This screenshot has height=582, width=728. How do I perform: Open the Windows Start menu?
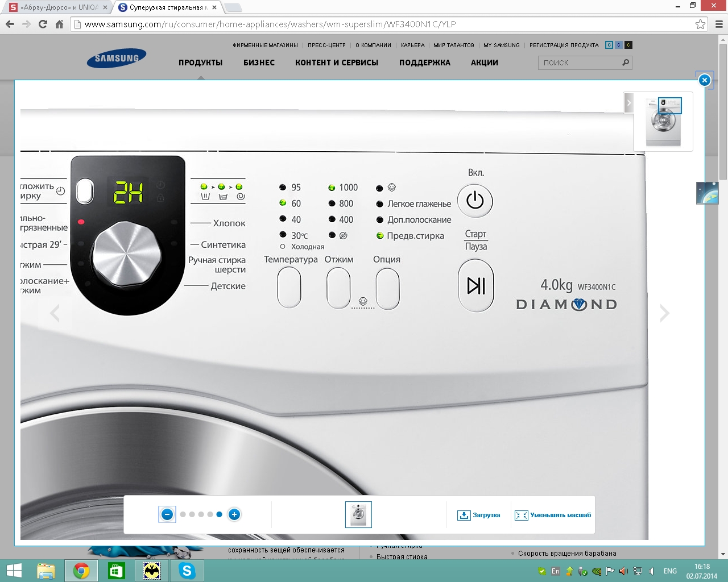click(14, 571)
